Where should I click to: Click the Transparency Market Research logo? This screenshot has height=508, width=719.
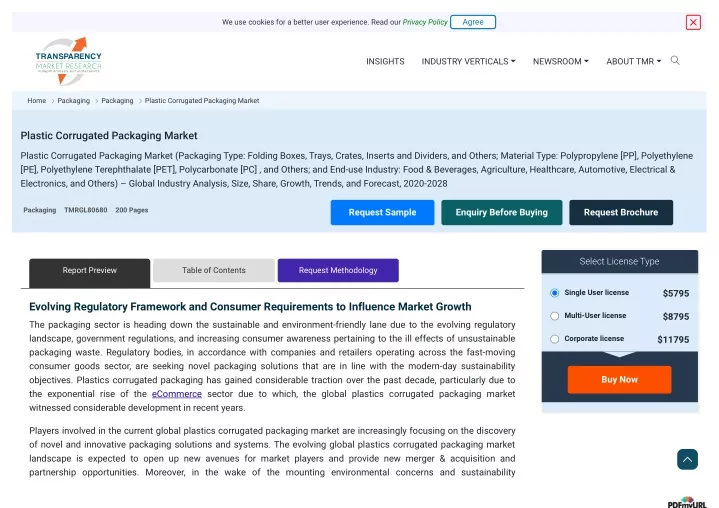68,61
